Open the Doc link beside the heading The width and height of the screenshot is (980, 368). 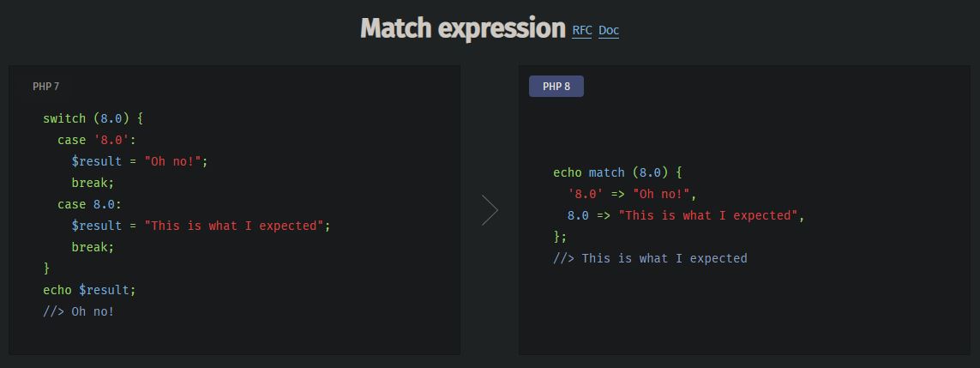point(609,31)
